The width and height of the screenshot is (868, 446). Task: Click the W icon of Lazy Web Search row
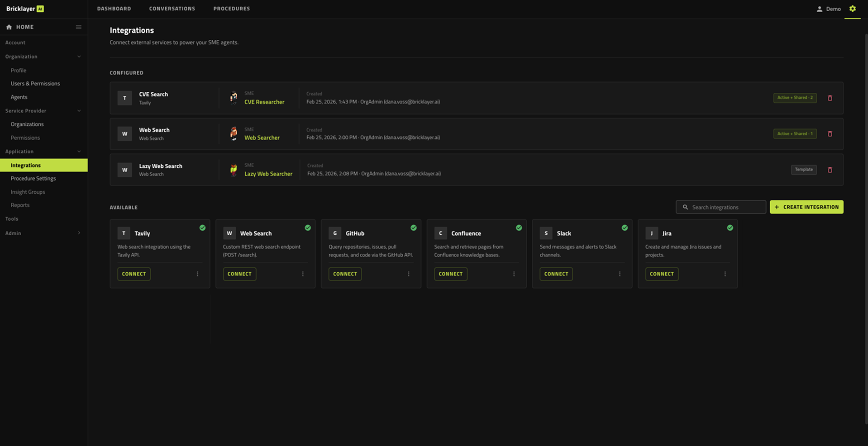pos(124,170)
